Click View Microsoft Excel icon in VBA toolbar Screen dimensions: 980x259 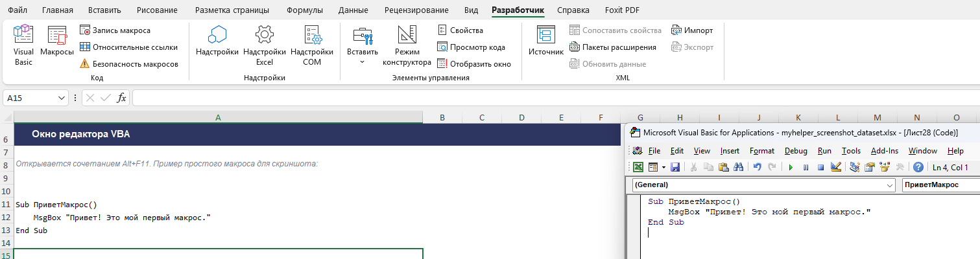point(638,167)
